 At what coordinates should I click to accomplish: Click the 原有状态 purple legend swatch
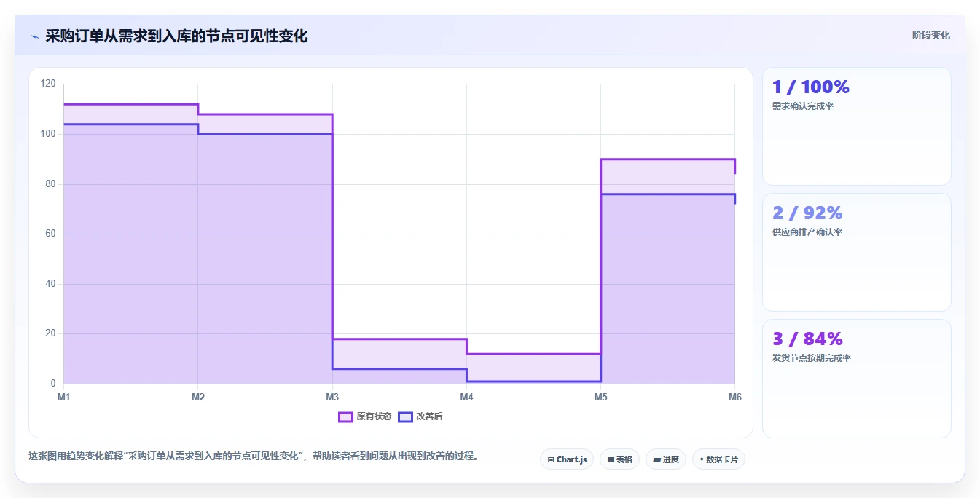345,416
